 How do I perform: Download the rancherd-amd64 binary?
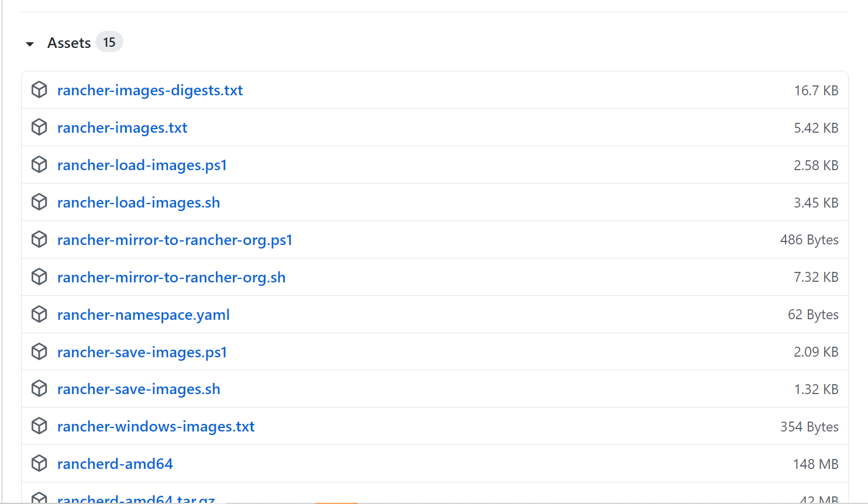coord(115,464)
